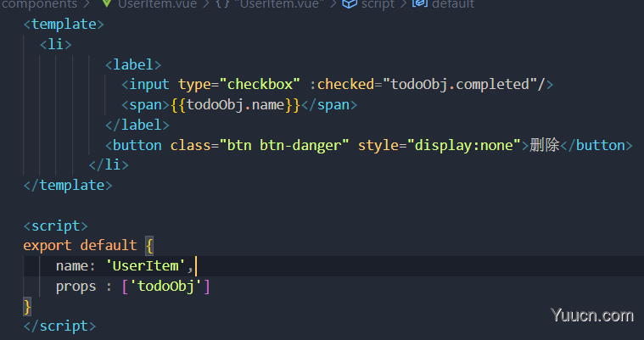Click the props property key
Image resolution: width=644 pixels, height=340 pixels.
[76, 287]
